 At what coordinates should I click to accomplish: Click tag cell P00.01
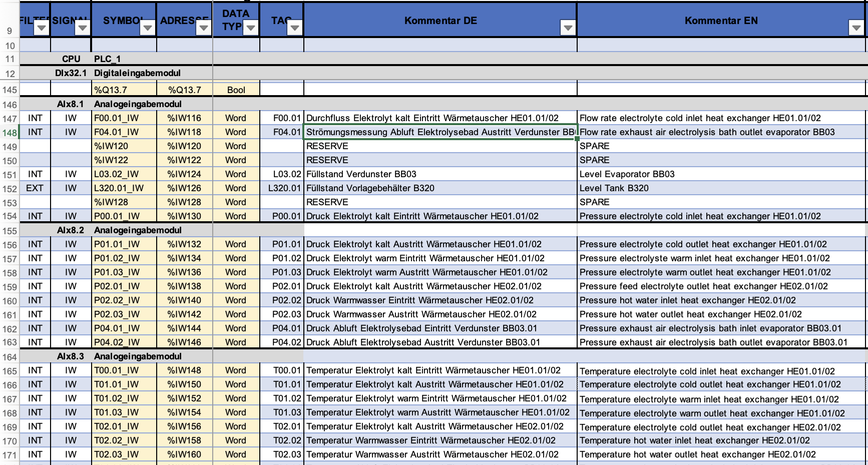click(282, 216)
